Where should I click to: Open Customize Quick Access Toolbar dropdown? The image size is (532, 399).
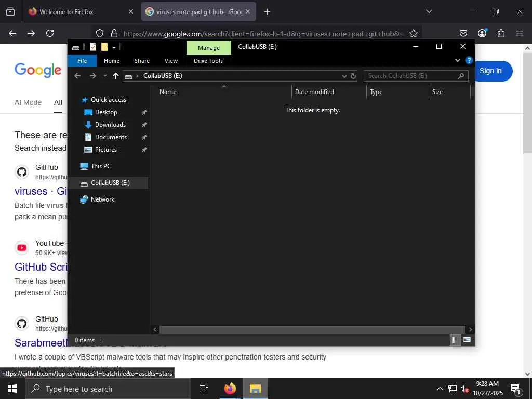(114, 47)
